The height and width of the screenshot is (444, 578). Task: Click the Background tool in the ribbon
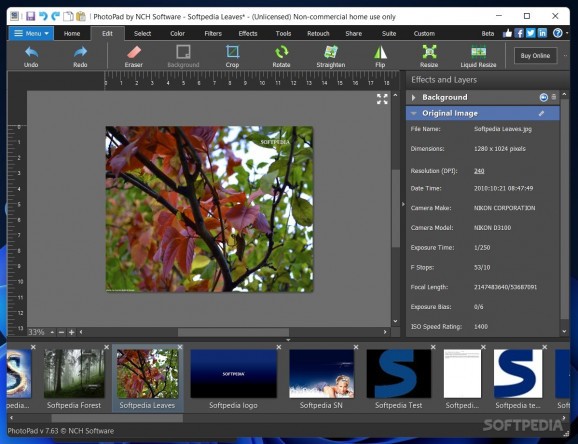[183, 56]
